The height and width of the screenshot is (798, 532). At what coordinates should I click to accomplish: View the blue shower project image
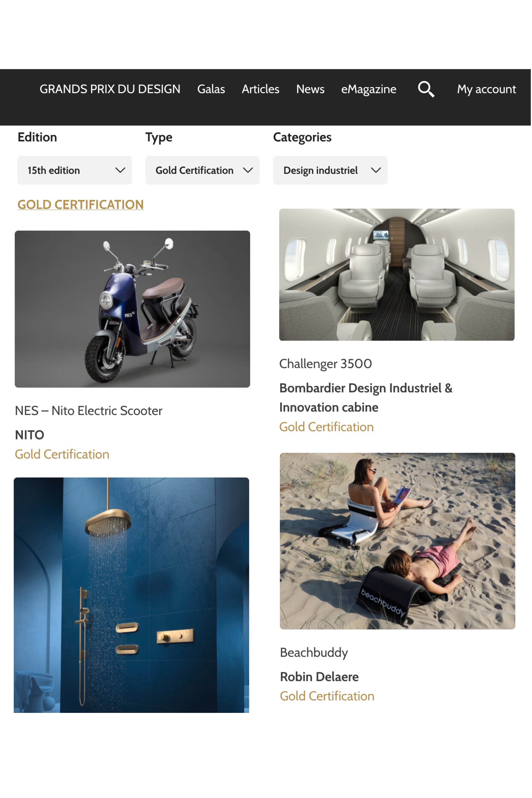pos(131,595)
